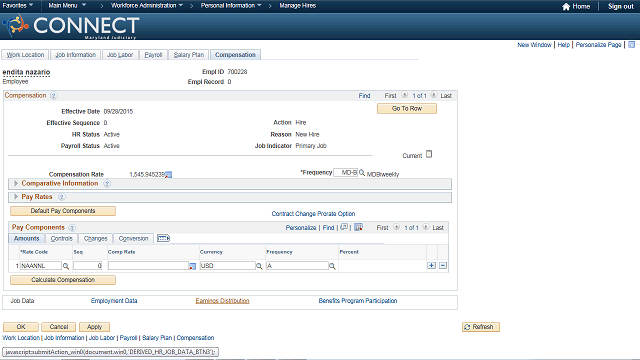
Task: Click Sign out link
Action: click(x=621, y=7)
